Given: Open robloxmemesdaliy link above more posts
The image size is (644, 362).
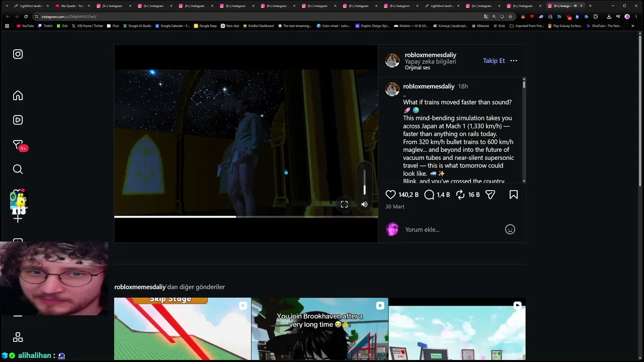Looking at the screenshot, I should click(x=140, y=287).
